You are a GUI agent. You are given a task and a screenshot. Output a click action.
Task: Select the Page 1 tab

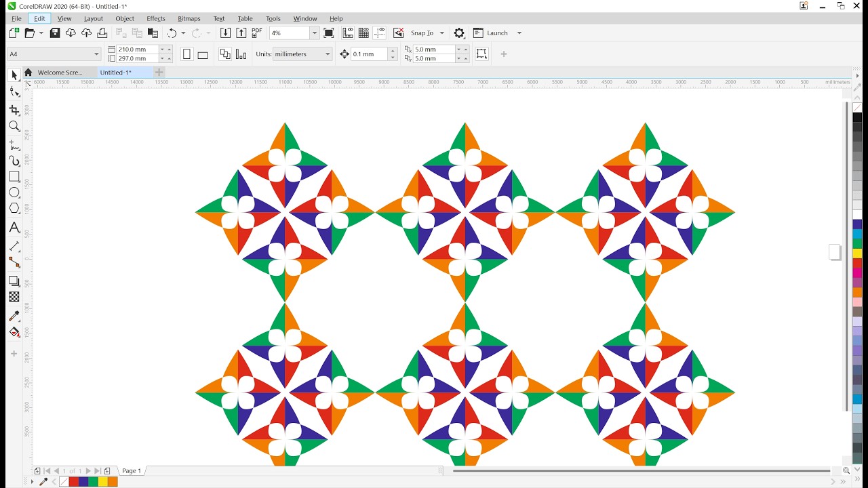coord(132,470)
